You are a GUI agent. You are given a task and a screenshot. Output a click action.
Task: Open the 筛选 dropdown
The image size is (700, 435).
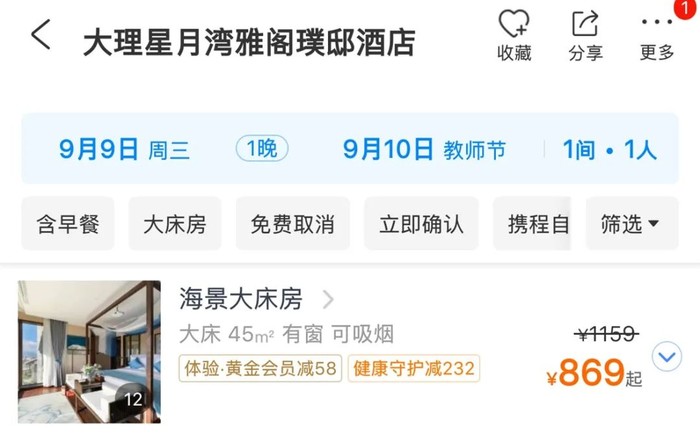tap(632, 223)
